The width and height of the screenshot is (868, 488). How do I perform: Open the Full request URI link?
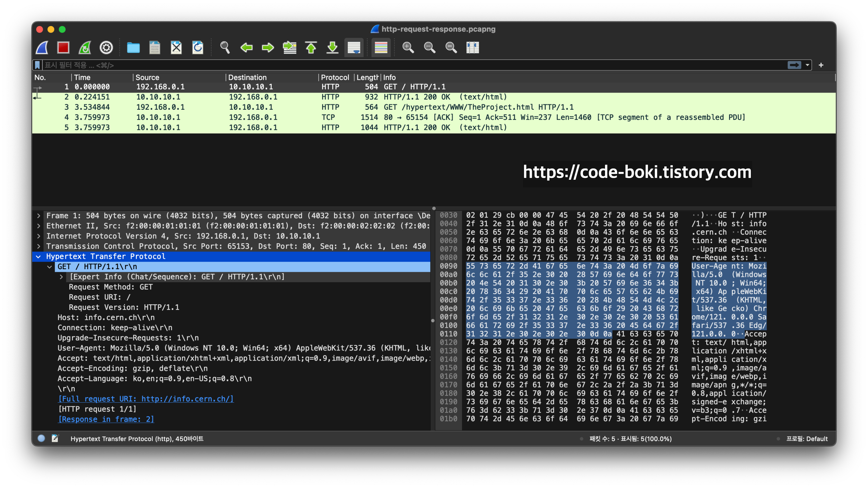146,399
